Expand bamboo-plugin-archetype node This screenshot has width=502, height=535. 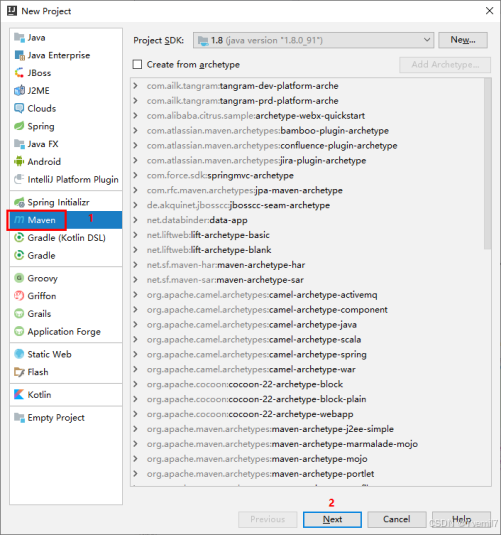click(135, 130)
